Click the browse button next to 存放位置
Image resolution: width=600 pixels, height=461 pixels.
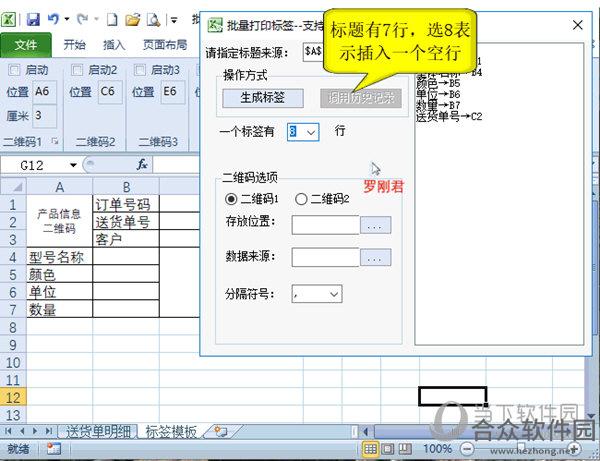pyautogui.click(x=375, y=225)
